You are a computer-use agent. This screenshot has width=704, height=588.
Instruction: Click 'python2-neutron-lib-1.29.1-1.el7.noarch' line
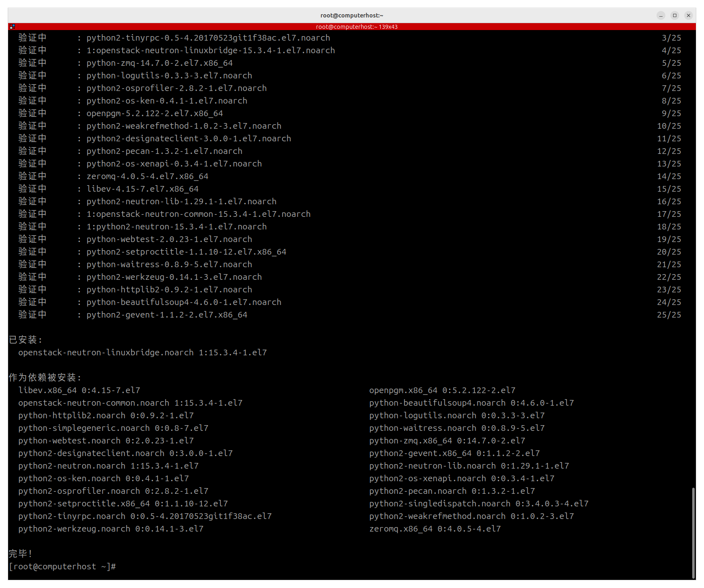(182, 201)
